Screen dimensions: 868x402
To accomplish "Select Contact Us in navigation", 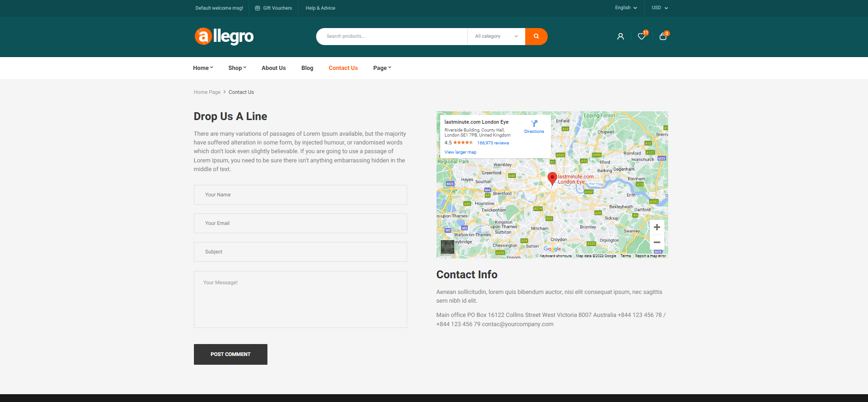I will [x=343, y=68].
